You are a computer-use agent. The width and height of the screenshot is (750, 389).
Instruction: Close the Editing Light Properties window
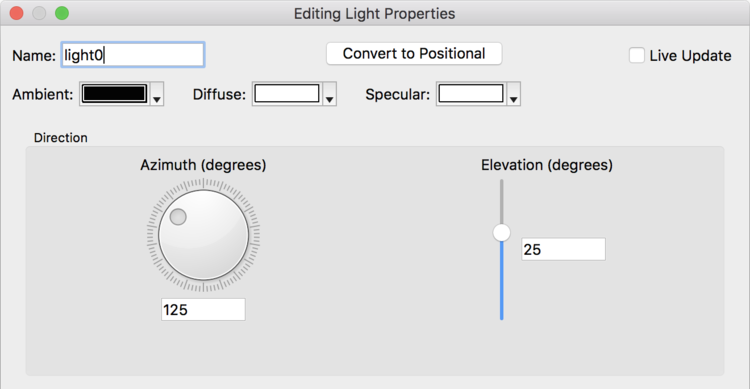coord(17,13)
